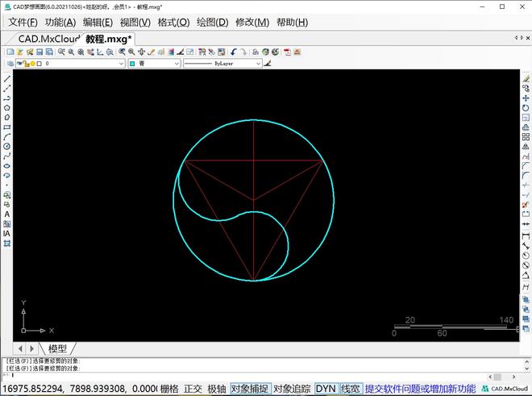Click the Export PDF icon
Image resolution: width=532 pixels, height=396 pixels.
click(x=288, y=52)
